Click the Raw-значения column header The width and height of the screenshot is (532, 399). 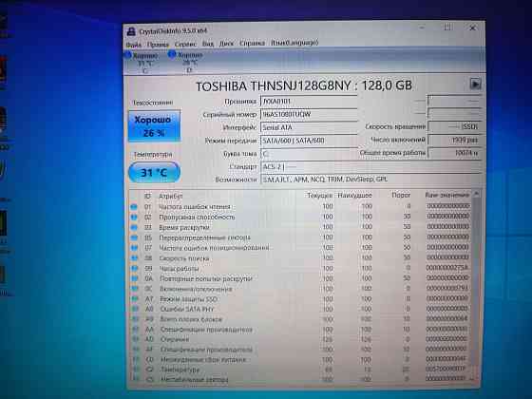pyautogui.click(x=446, y=195)
